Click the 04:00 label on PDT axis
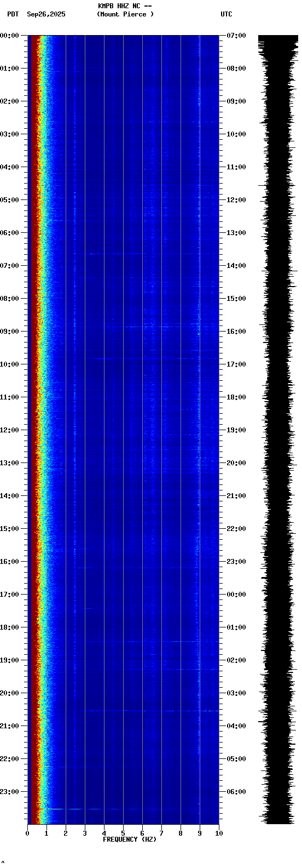The width and height of the screenshot is (302, 868). [10, 167]
